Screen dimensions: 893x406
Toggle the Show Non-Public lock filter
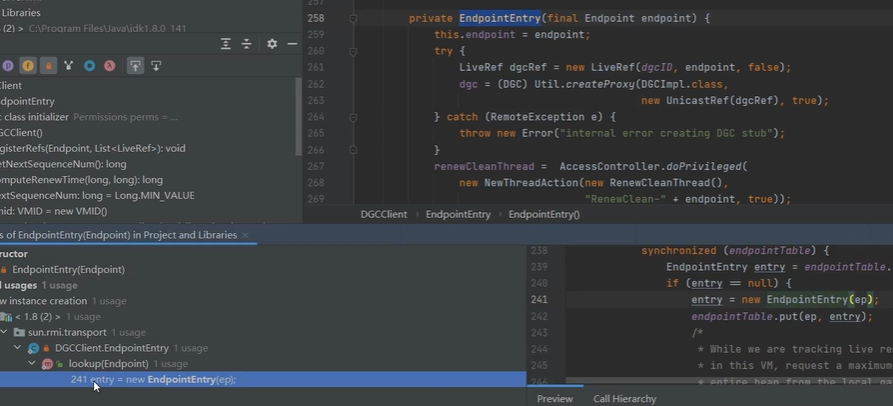click(x=48, y=66)
